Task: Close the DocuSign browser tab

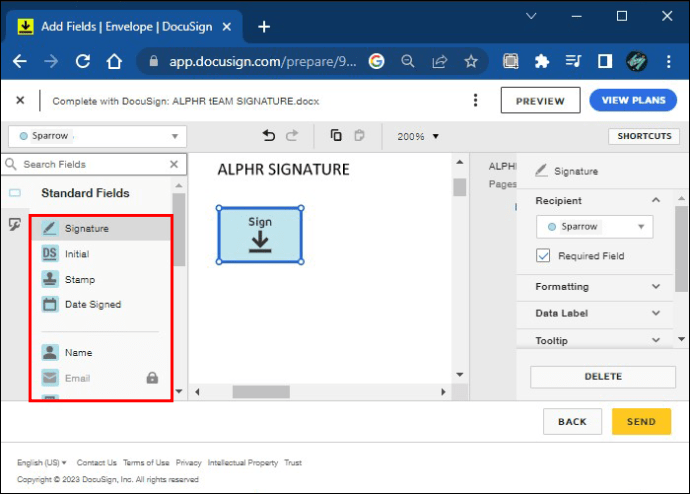Action: click(x=227, y=27)
